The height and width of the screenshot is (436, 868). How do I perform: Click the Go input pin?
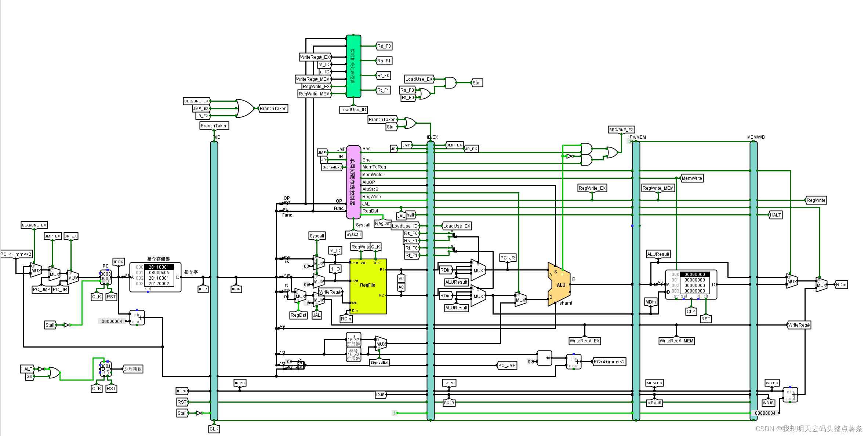click(x=29, y=377)
